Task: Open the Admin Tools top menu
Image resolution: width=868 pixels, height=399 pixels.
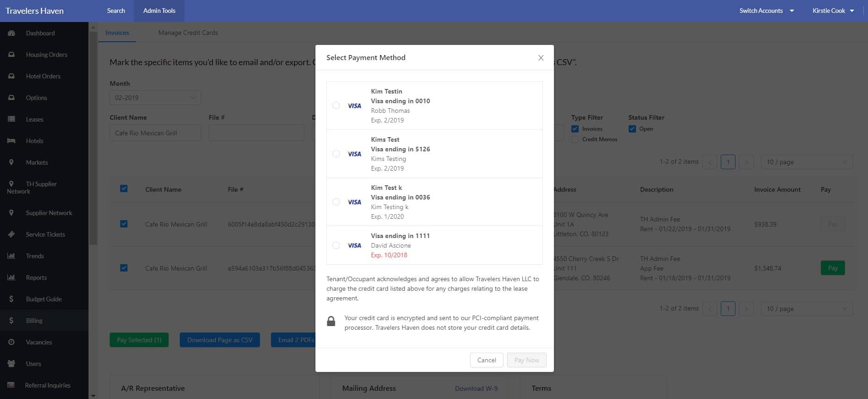Action: (159, 11)
